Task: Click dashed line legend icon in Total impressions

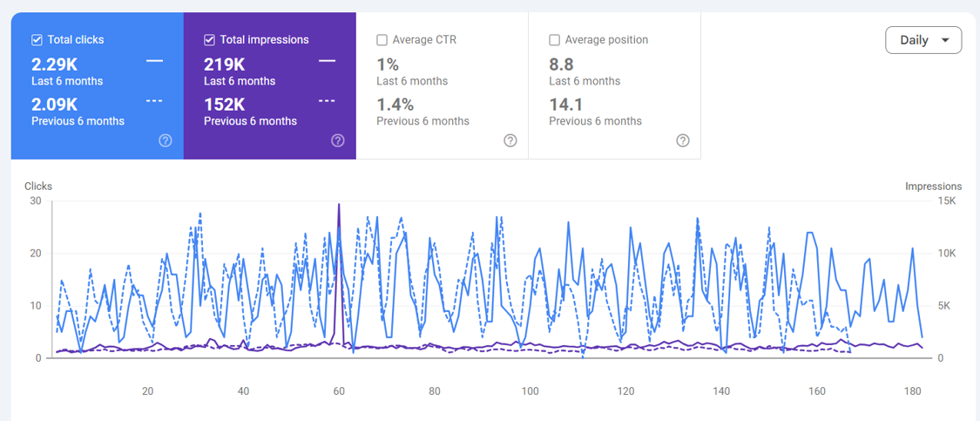Action: [x=327, y=101]
